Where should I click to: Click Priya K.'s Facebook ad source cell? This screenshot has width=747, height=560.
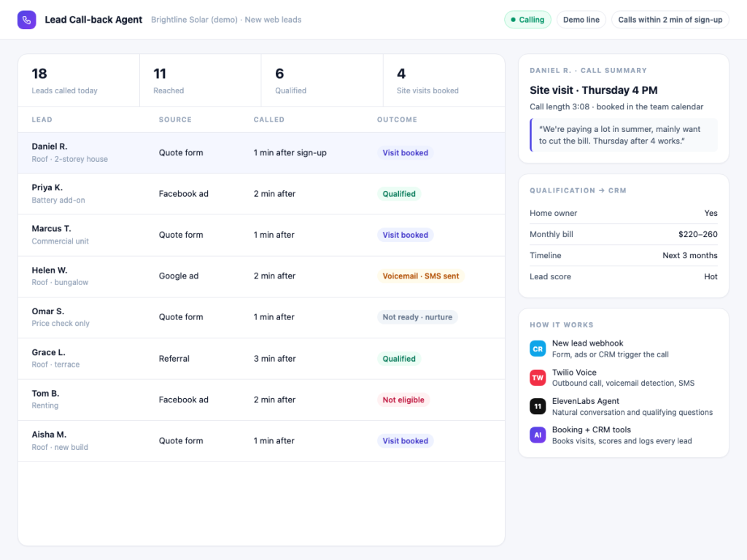(x=183, y=194)
